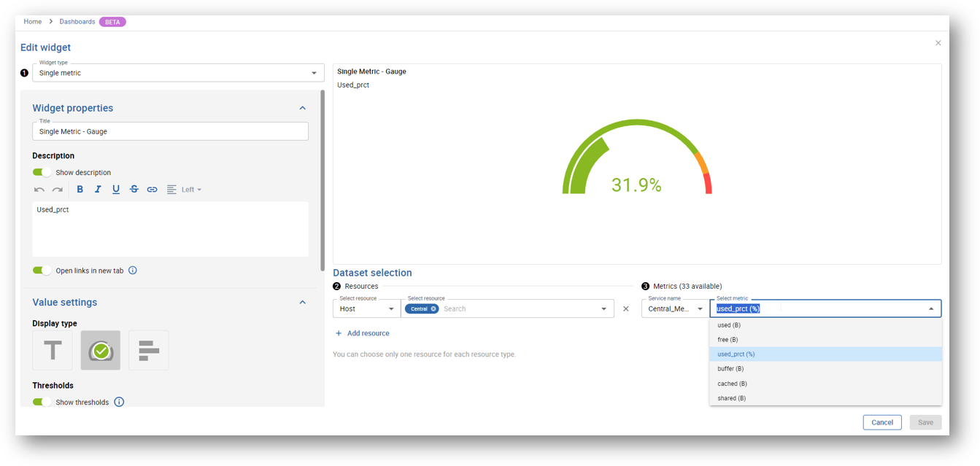Click the Italic formatting icon
The width and height of the screenshot is (980, 466).
click(x=98, y=190)
